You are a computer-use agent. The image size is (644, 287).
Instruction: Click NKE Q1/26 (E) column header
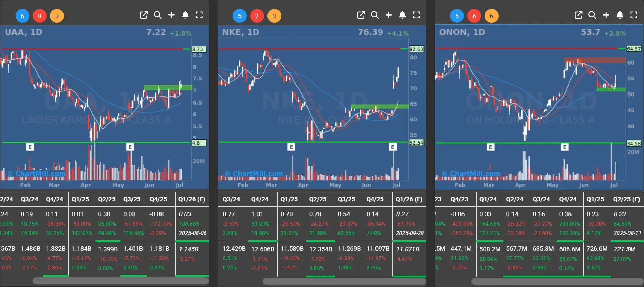[x=409, y=199]
